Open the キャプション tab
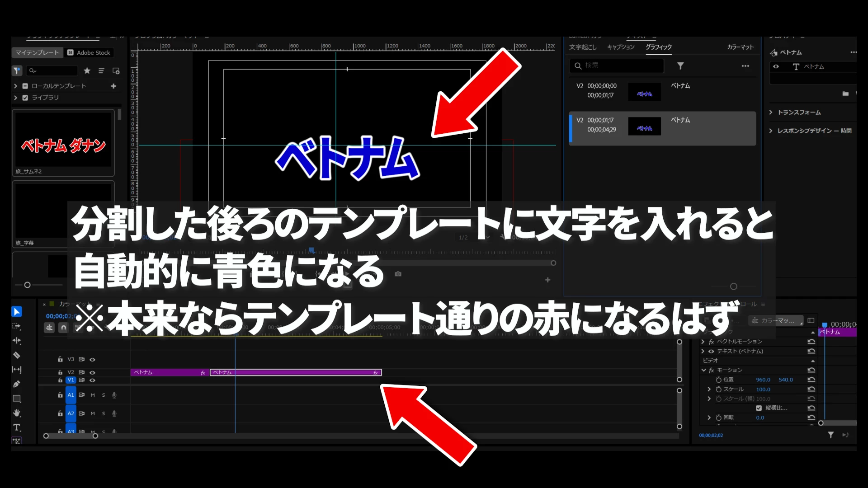 pyautogui.click(x=621, y=47)
